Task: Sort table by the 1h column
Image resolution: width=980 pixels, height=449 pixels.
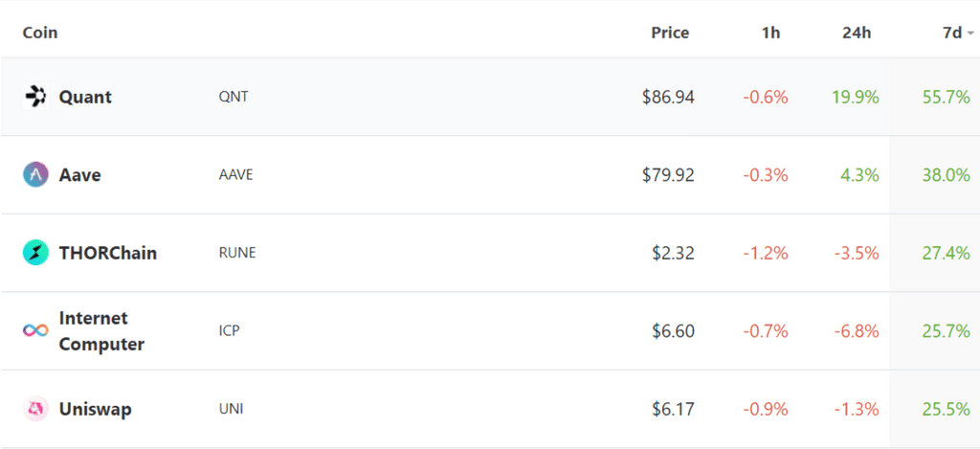Action: pos(770,33)
